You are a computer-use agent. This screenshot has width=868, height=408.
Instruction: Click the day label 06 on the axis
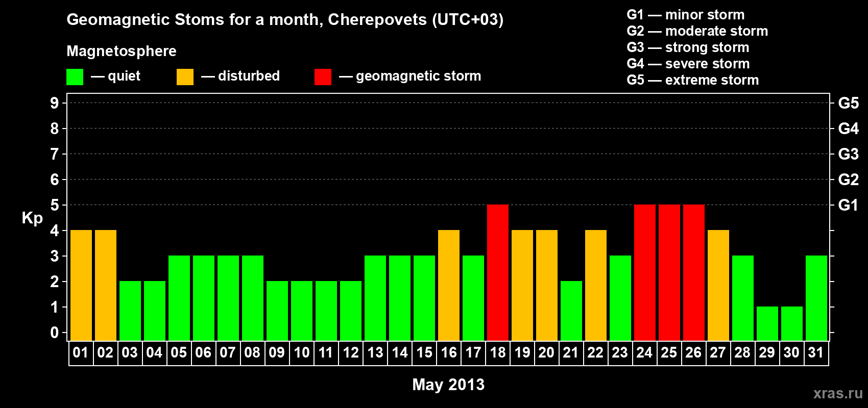point(203,352)
